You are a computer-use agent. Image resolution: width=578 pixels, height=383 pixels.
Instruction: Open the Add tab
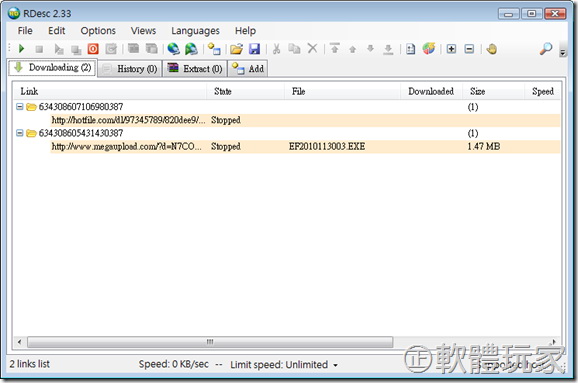pyautogui.click(x=248, y=69)
